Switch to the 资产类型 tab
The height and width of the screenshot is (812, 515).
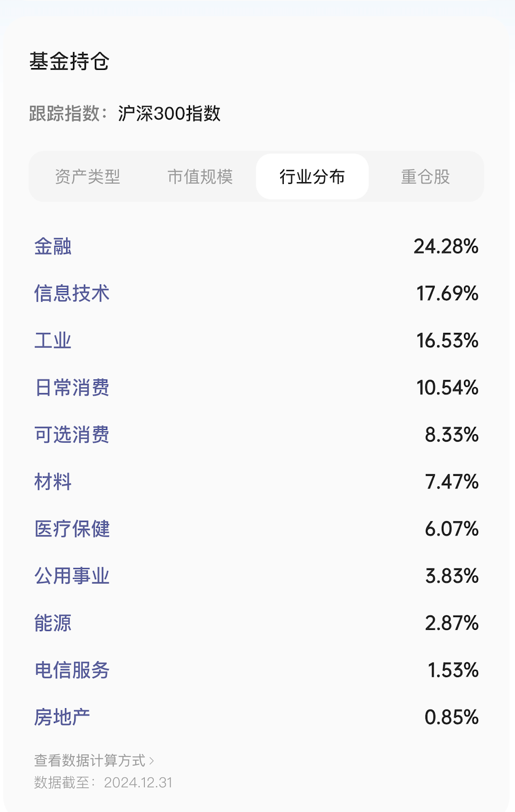(x=87, y=177)
